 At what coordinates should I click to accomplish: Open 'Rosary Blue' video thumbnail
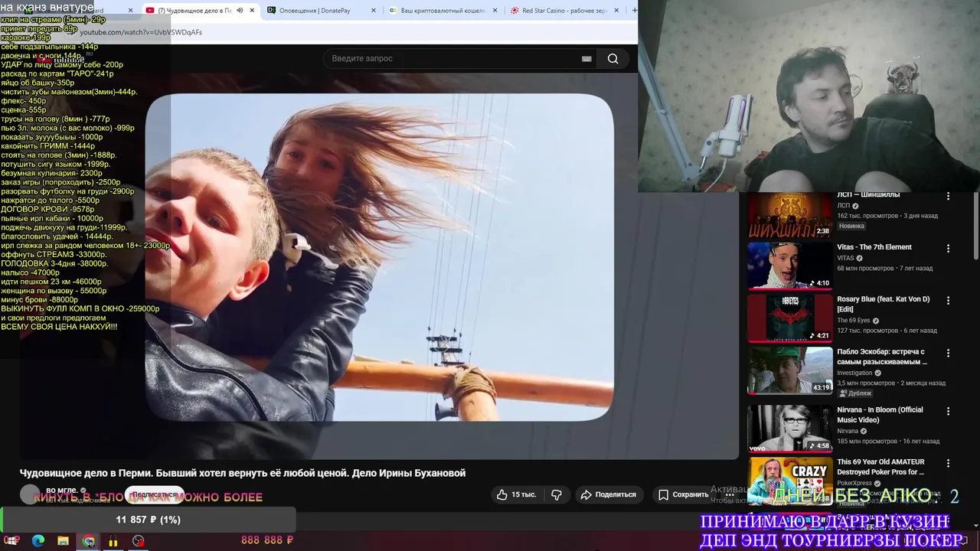point(789,318)
